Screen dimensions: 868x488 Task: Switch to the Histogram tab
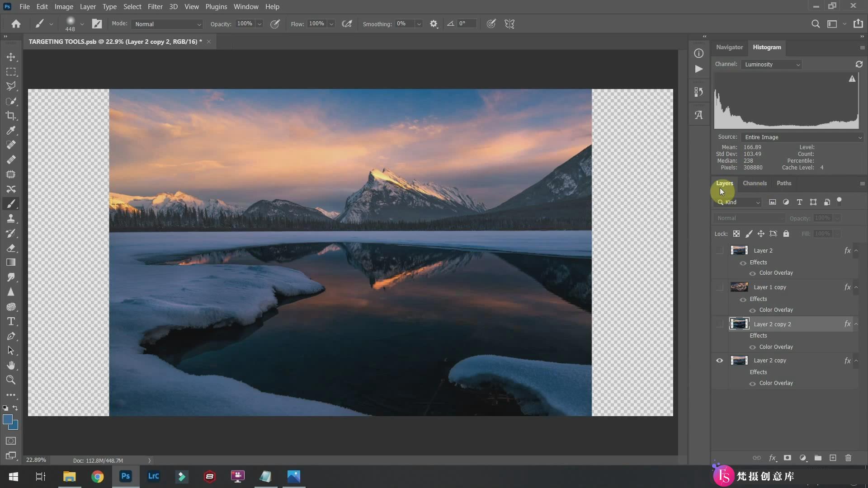point(767,47)
